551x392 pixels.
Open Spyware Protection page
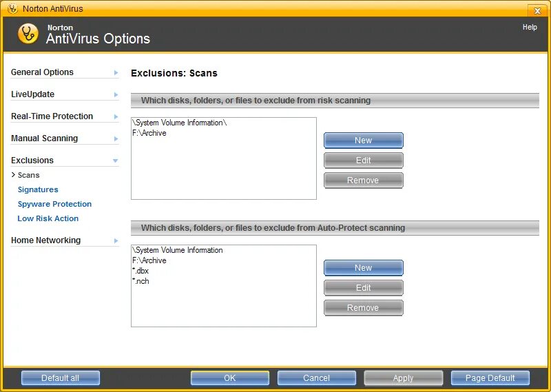click(54, 204)
